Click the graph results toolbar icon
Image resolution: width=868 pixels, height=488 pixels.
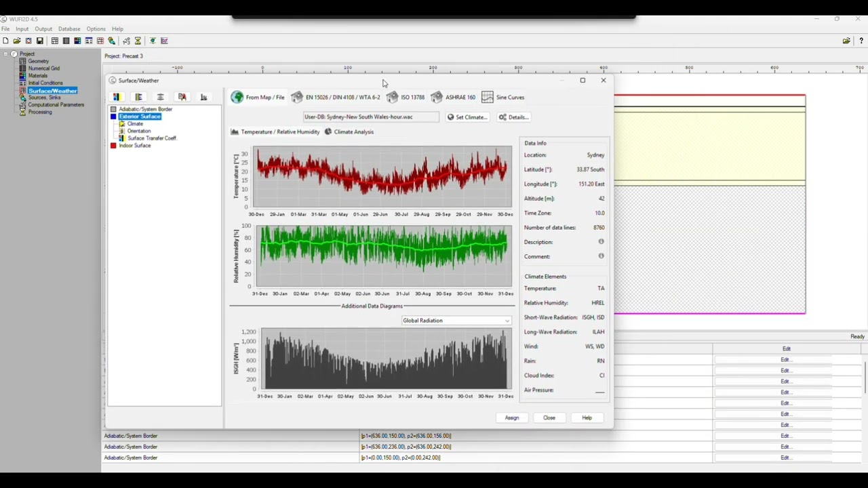pyautogui.click(x=164, y=41)
